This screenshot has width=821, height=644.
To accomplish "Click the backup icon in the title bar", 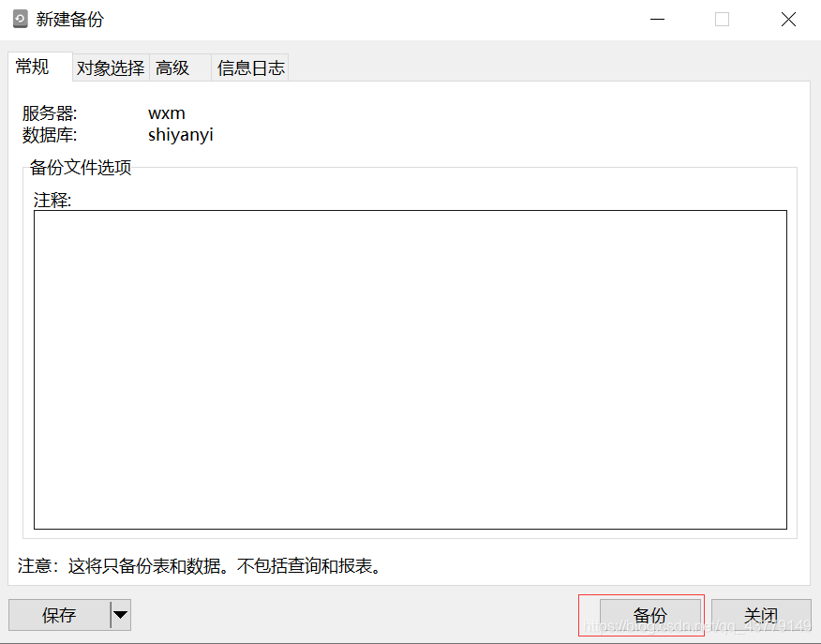I will 18,18.
